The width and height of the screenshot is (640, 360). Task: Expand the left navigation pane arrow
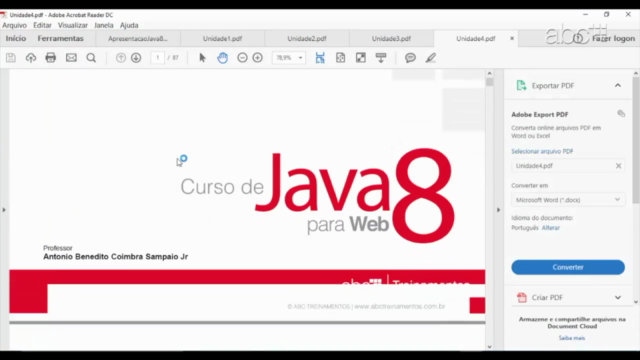pyautogui.click(x=4, y=210)
